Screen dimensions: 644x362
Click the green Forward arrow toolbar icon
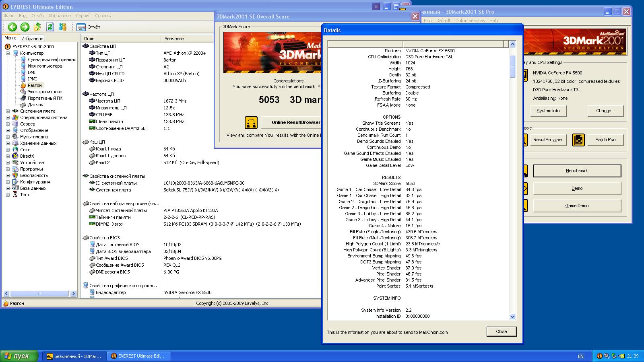click(x=25, y=27)
